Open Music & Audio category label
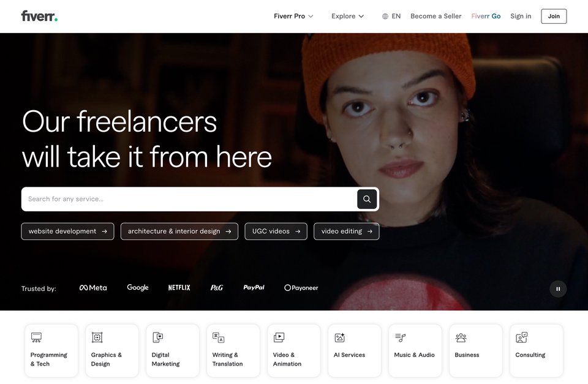Viewport: 588px width, 384px height. (414, 355)
